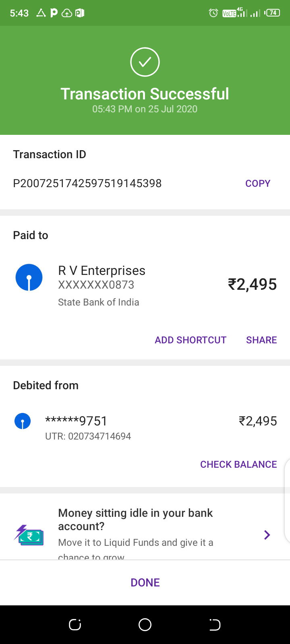The image size is (290, 644).
Task: Check balance of the debited account
Action: 238,464
